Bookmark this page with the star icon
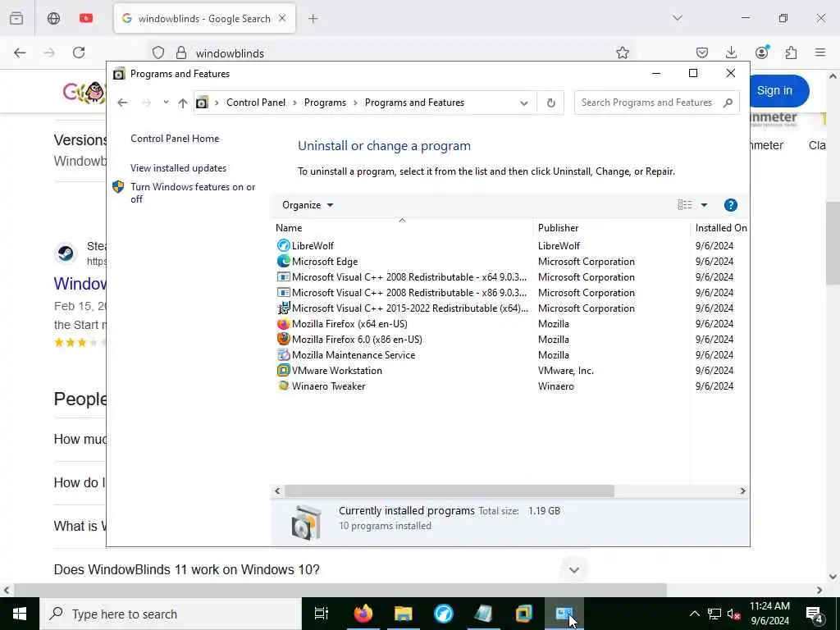840x630 pixels. tap(622, 52)
